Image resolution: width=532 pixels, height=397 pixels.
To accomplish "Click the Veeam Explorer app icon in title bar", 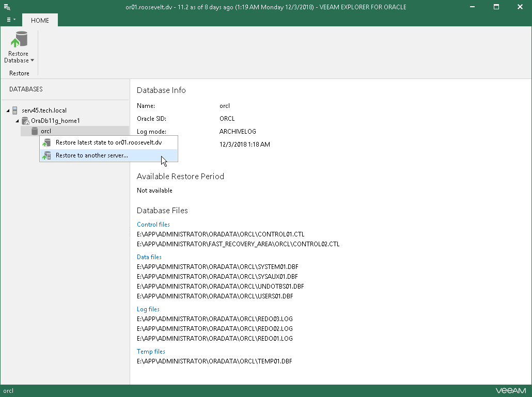I will [x=7, y=7].
